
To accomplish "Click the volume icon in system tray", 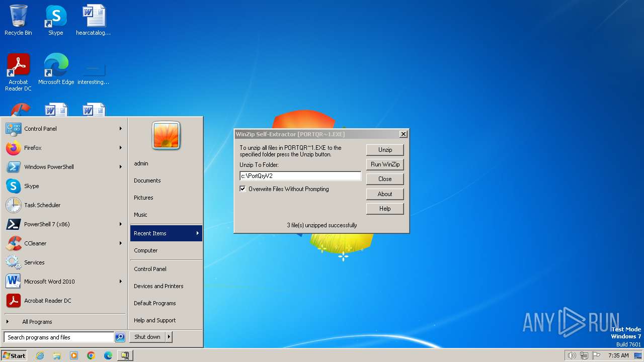I will point(572,355).
